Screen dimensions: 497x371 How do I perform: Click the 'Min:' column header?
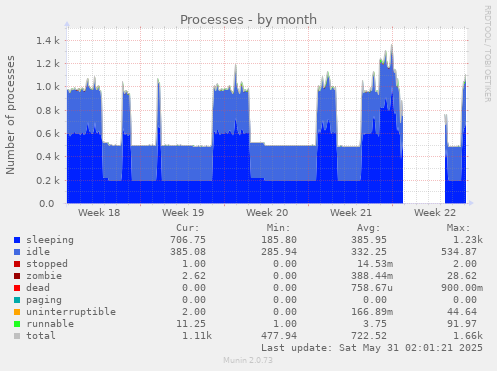point(278,228)
